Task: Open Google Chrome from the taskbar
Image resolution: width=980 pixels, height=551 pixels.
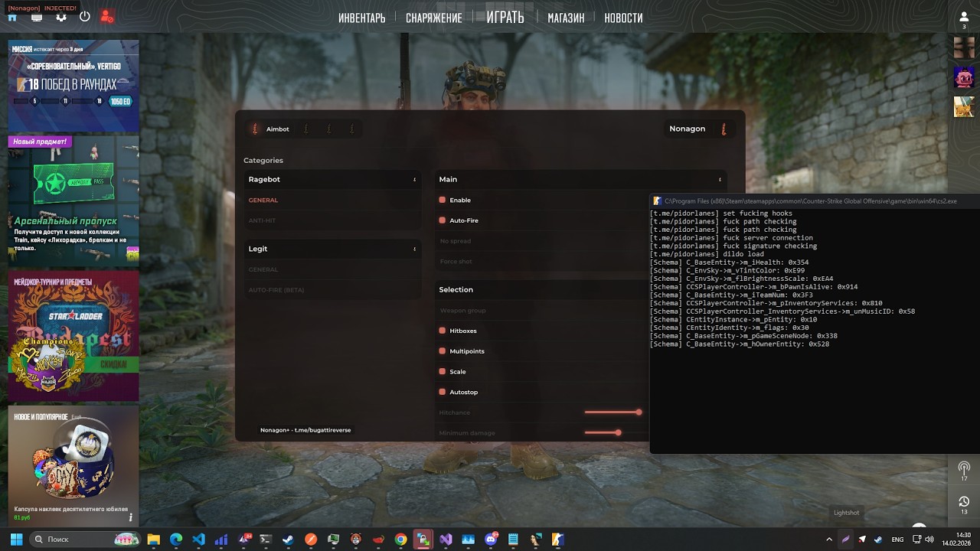Action: click(x=400, y=540)
